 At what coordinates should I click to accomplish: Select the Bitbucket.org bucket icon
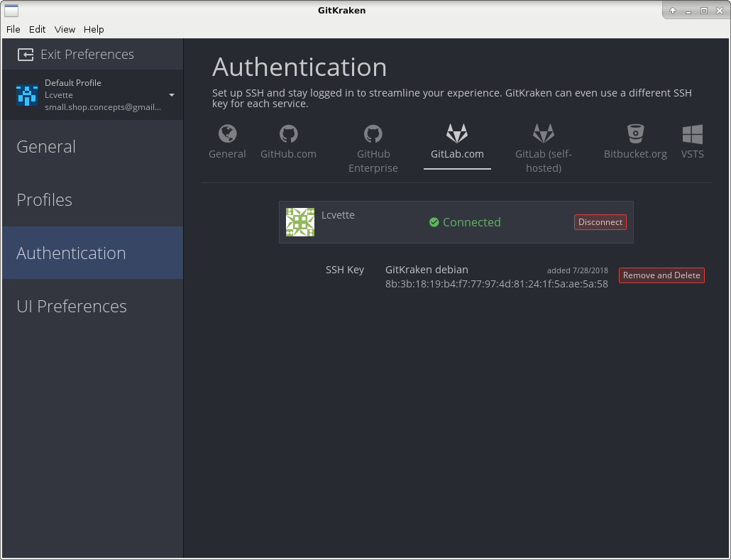click(x=635, y=134)
